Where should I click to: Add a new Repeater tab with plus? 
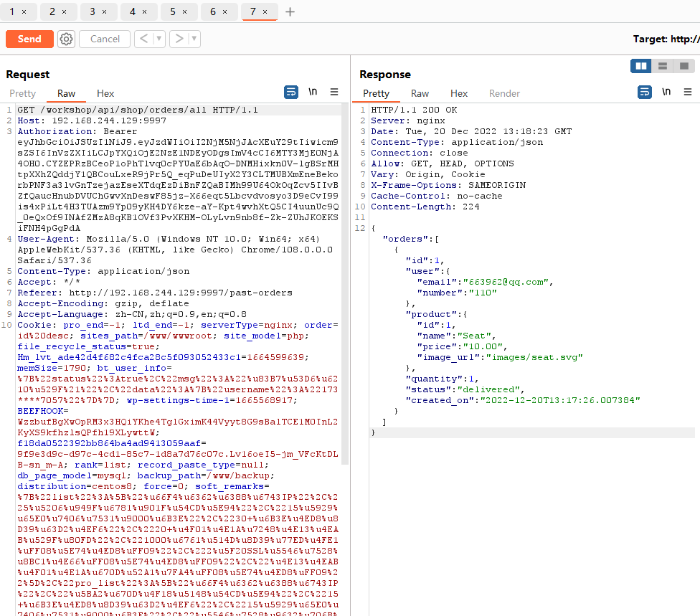point(290,12)
